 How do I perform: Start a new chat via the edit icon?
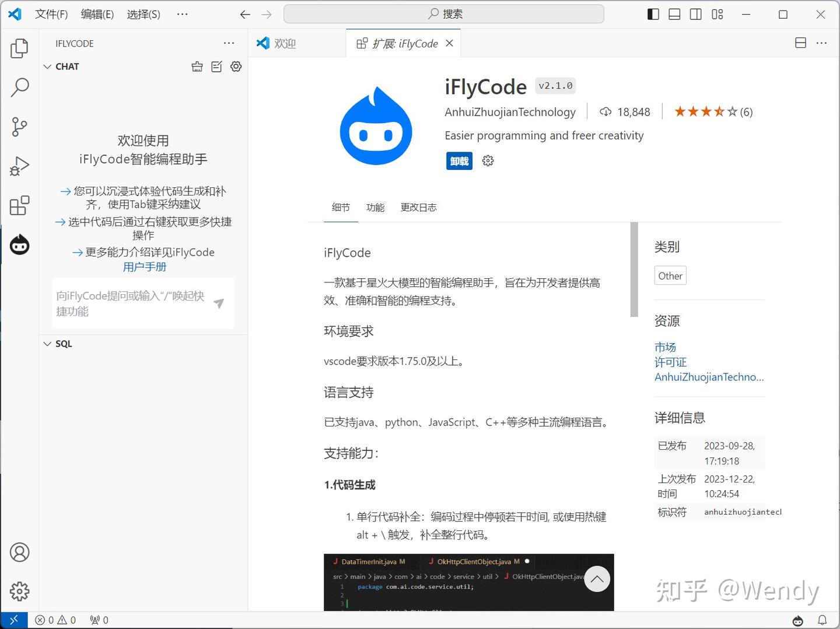pyautogui.click(x=216, y=67)
